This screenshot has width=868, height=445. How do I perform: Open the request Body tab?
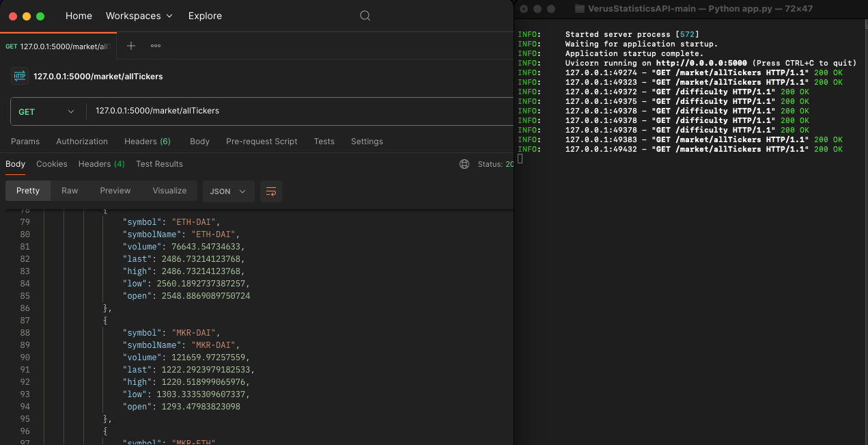pyautogui.click(x=199, y=141)
